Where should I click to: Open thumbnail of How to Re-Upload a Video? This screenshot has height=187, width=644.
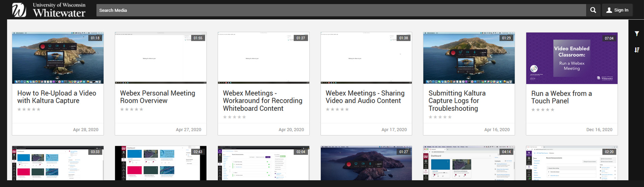point(58,58)
